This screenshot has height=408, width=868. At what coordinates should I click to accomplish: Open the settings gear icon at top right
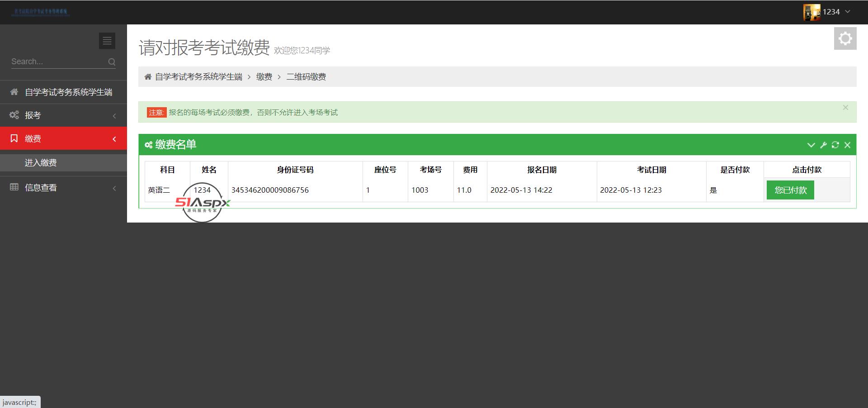click(x=845, y=38)
